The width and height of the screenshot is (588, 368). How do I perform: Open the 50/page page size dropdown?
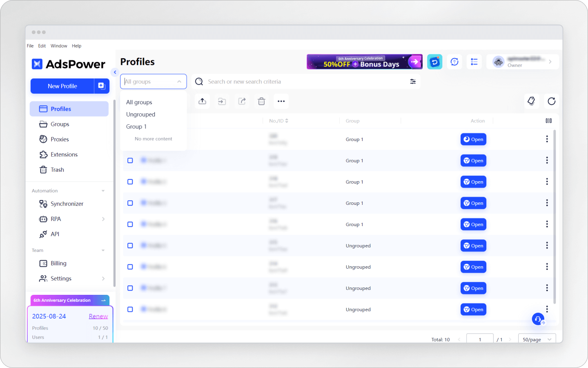537,339
